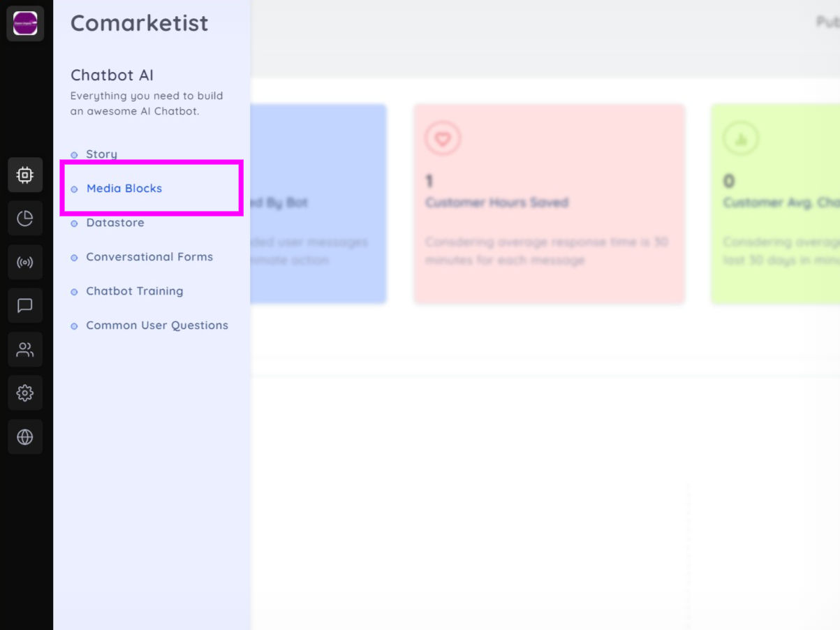This screenshot has height=630, width=840.
Task: Open the users people icon
Action: click(25, 350)
